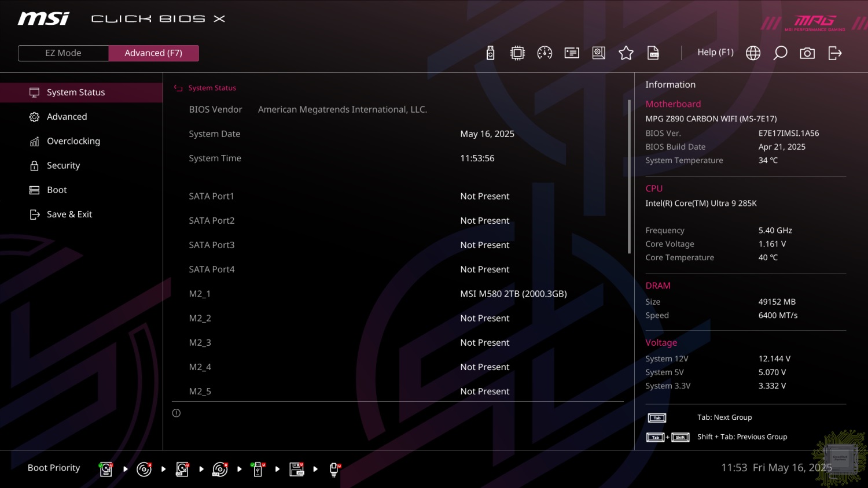
Task: Select the M2_2 row
Action: coord(398,318)
